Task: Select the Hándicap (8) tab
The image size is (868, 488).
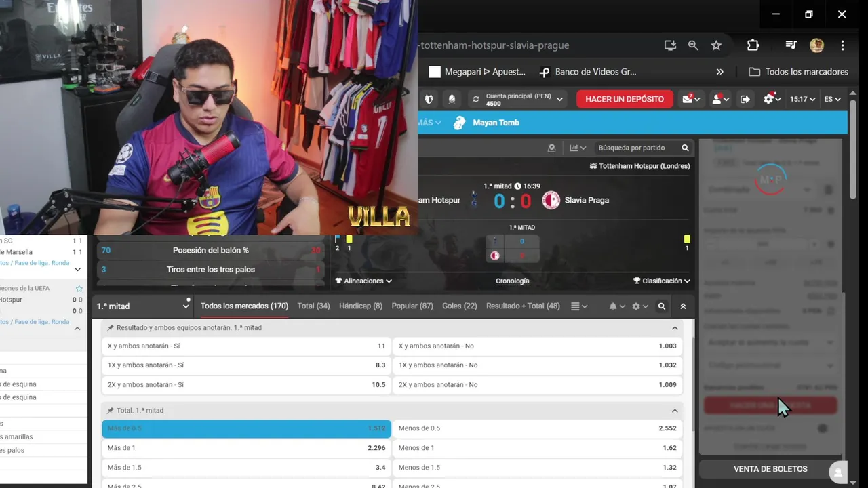Action: 361,306
